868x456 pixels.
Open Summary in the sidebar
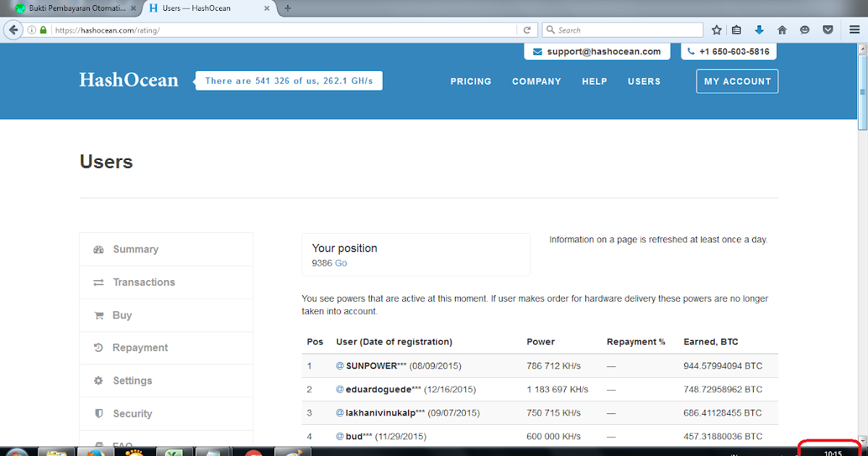(x=166, y=249)
